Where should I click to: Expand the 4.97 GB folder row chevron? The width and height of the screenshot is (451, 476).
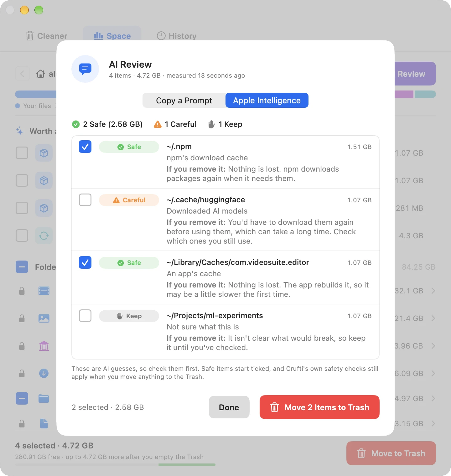(x=433, y=399)
